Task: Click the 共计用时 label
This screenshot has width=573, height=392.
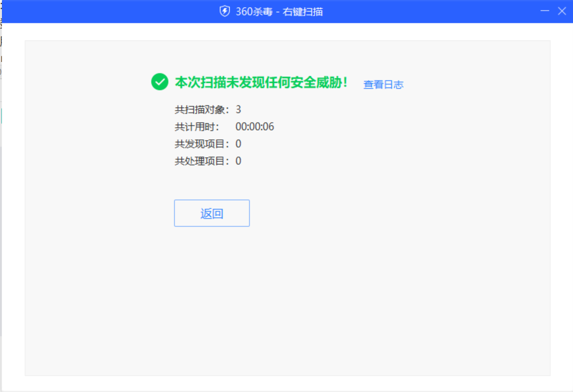Action: coord(197,127)
